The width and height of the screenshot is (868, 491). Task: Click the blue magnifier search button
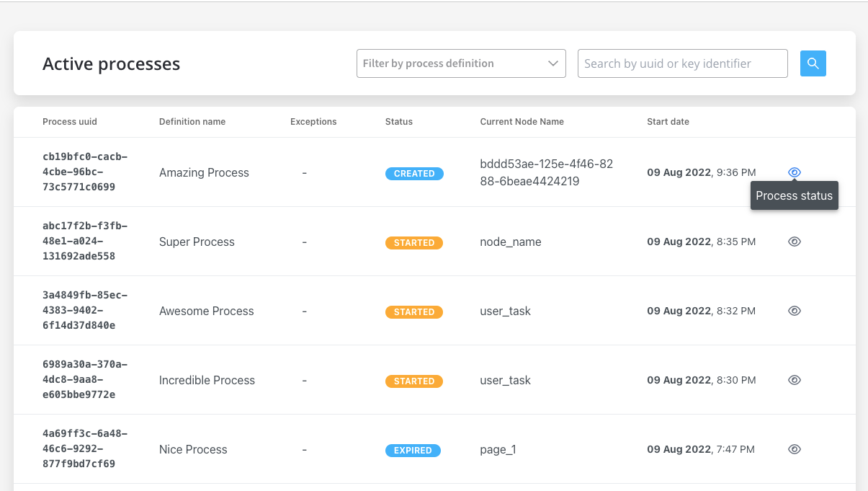click(813, 63)
